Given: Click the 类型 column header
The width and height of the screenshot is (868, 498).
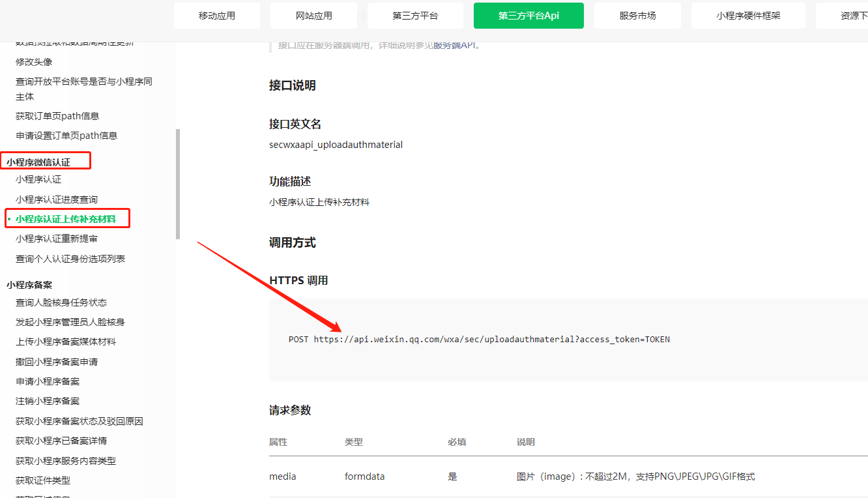Looking at the screenshot, I should pyautogui.click(x=354, y=442).
